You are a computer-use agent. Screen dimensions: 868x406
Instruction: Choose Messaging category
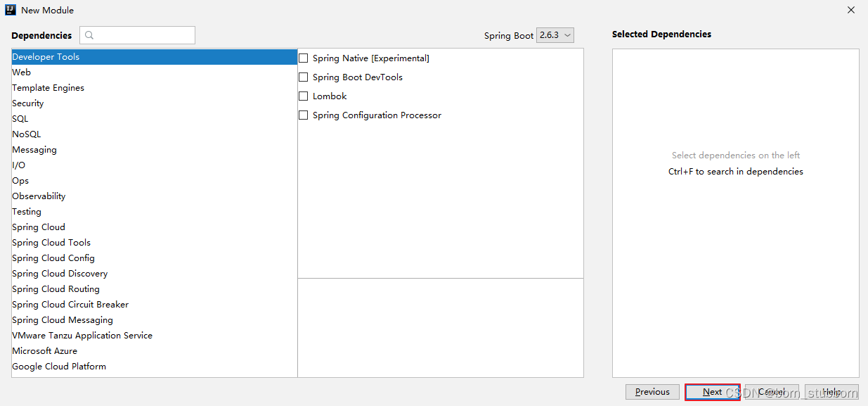tap(155, 150)
